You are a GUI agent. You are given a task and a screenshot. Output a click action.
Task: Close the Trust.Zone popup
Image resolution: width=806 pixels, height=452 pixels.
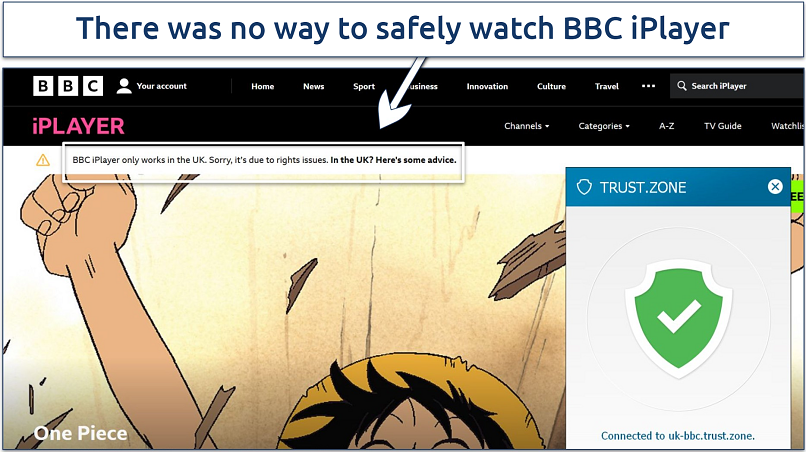coord(775,187)
